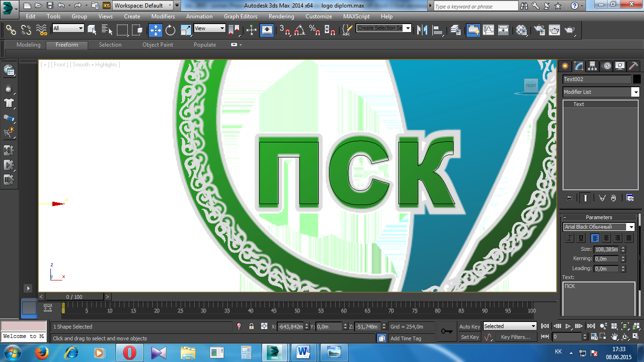Click the object color swatch near Text002

[637, 79]
